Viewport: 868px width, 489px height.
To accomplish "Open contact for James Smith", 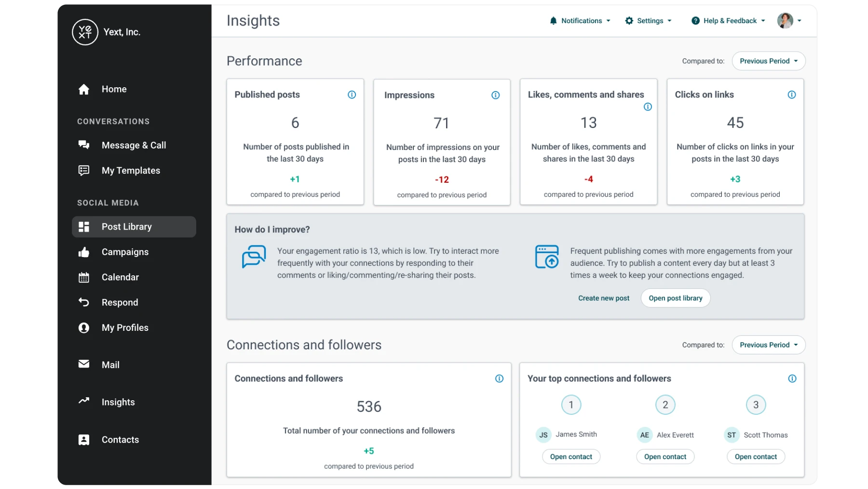I will [x=571, y=457].
